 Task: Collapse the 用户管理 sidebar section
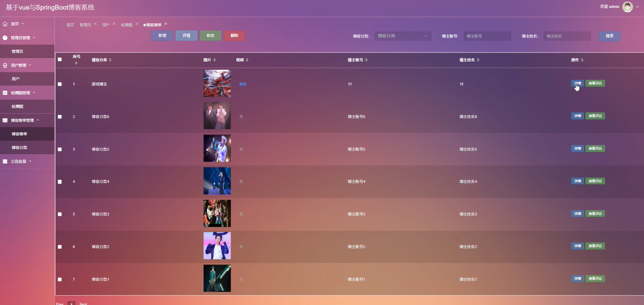[x=27, y=65]
